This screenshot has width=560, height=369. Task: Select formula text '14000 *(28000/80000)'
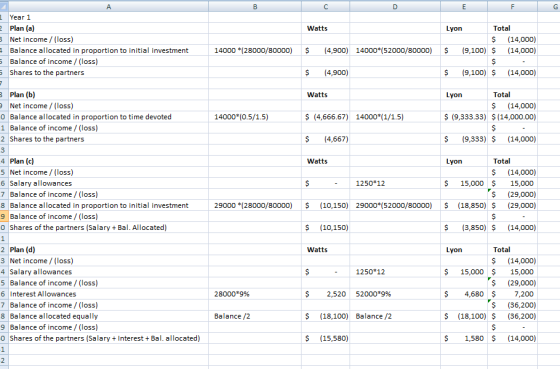[x=253, y=50]
